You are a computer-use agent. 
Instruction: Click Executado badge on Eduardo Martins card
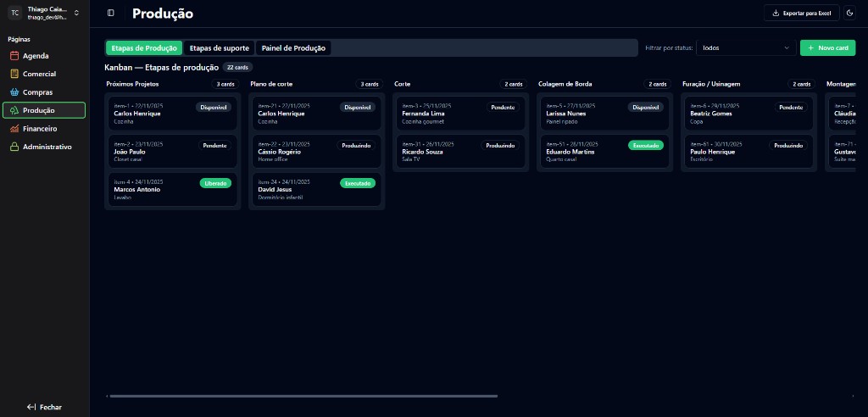(645, 145)
